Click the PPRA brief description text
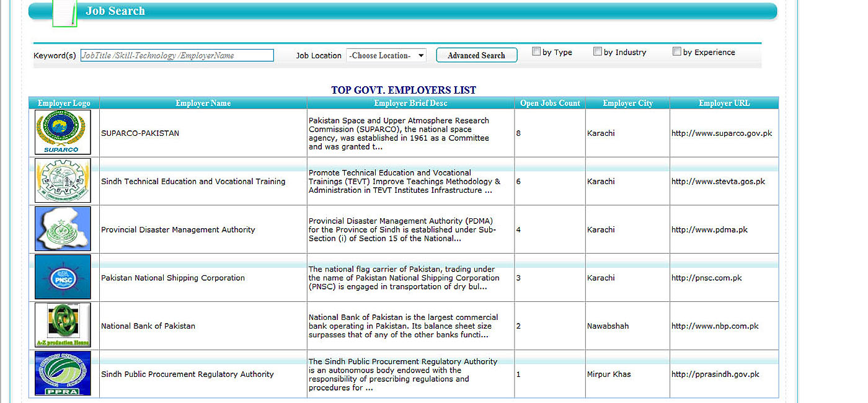This screenshot has width=868, height=403. tap(403, 374)
